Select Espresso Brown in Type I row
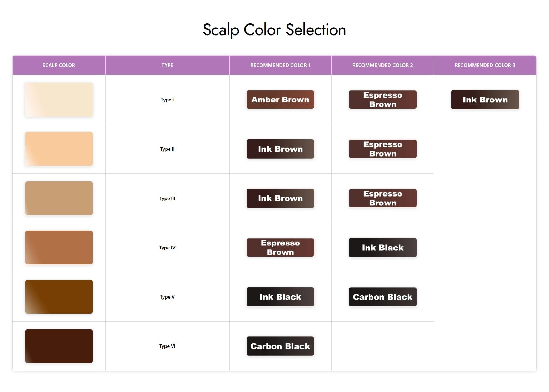 [382, 100]
